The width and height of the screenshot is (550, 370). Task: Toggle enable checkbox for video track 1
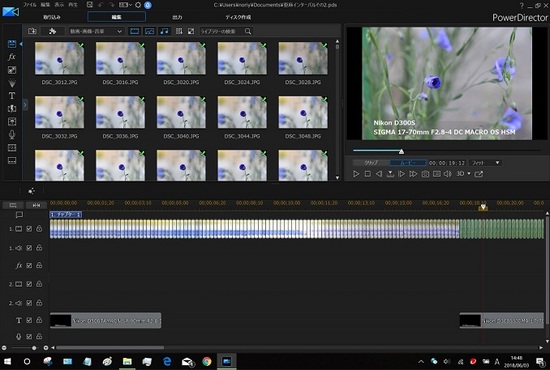(29, 229)
